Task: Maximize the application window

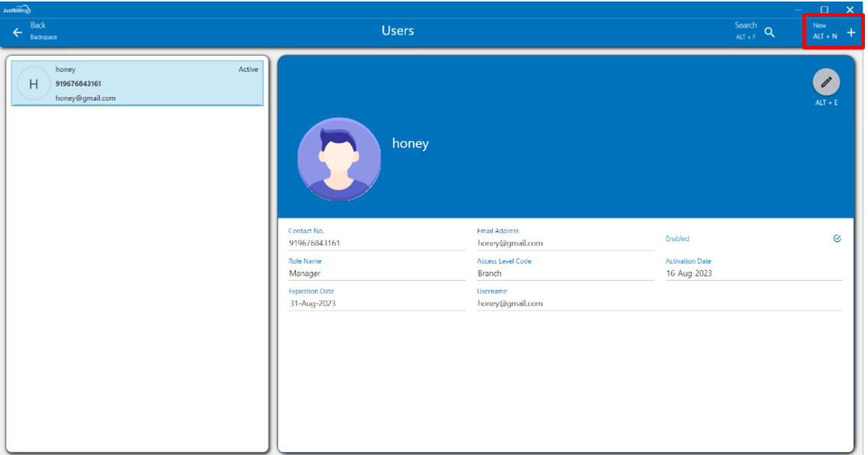Action: coord(825,9)
